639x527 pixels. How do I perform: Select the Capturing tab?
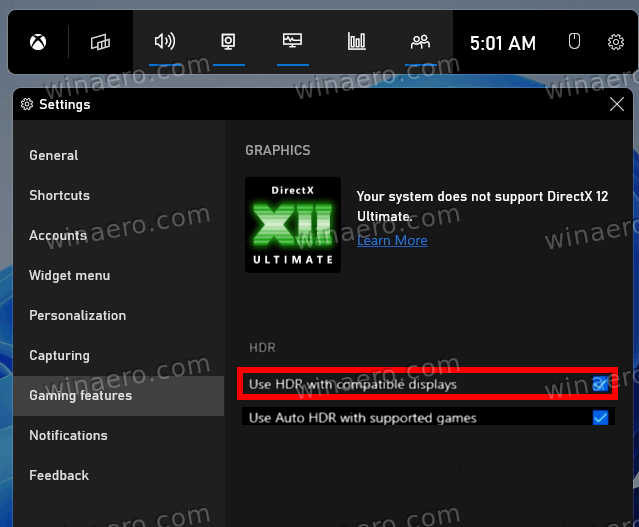pos(119,355)
